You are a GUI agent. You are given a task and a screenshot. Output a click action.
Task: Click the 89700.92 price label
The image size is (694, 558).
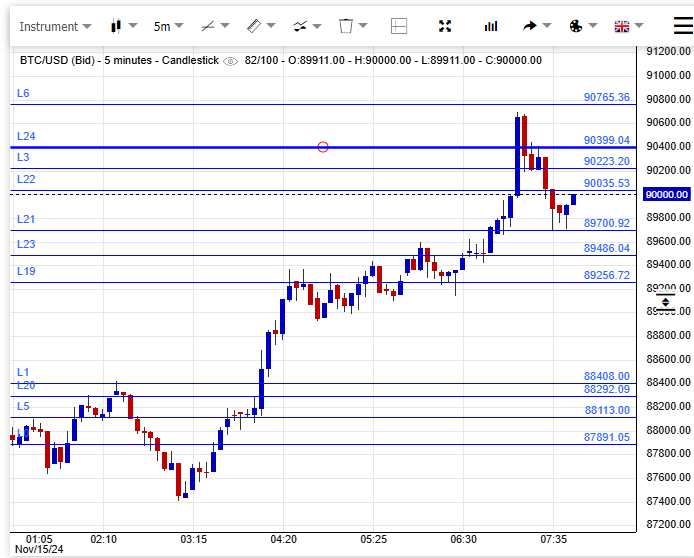606,223
